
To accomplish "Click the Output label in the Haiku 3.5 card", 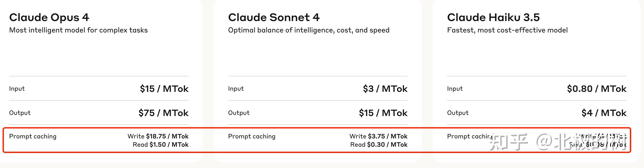I will tap(458, 113).
